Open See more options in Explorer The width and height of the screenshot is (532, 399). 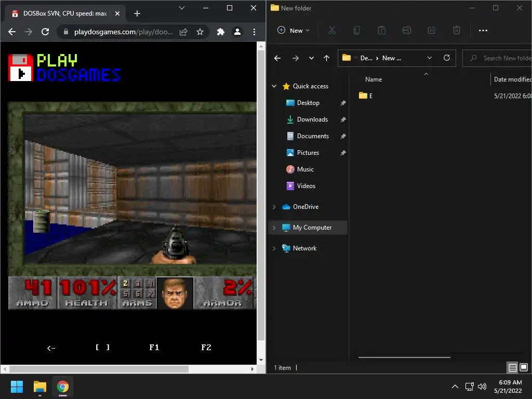(x=483, y=31)
